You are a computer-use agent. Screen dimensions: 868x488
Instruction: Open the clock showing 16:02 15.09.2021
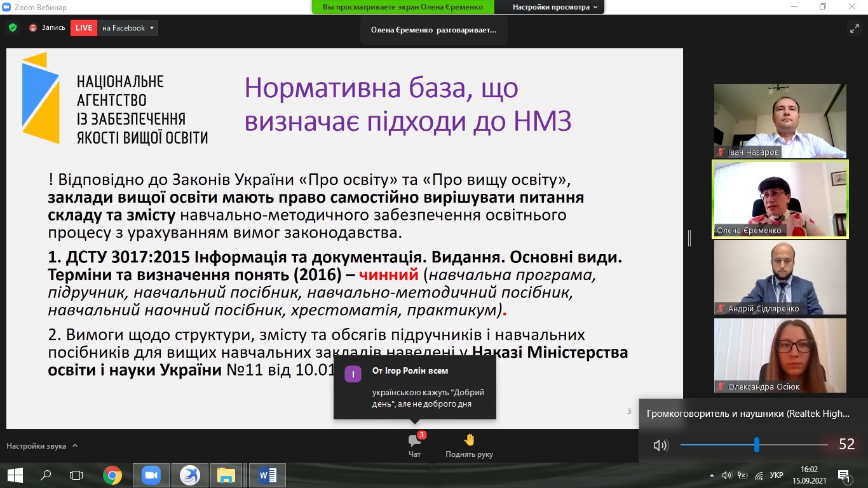pos(809,475)
